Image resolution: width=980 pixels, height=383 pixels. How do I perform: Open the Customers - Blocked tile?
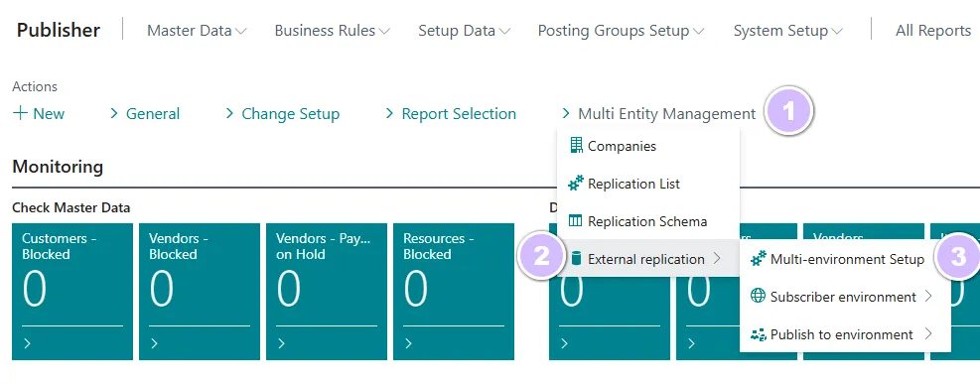point(72,292)
